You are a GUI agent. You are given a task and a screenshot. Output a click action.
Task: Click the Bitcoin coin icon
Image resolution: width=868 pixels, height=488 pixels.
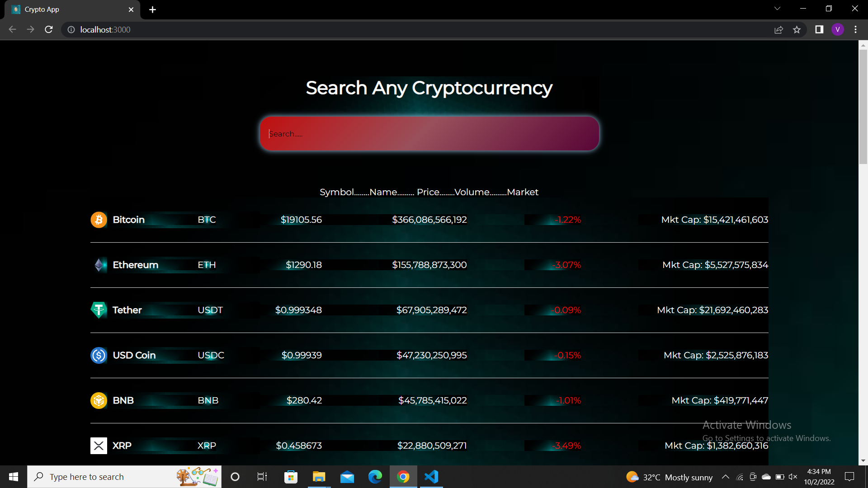pyautogui.click(x=99, y=220)
